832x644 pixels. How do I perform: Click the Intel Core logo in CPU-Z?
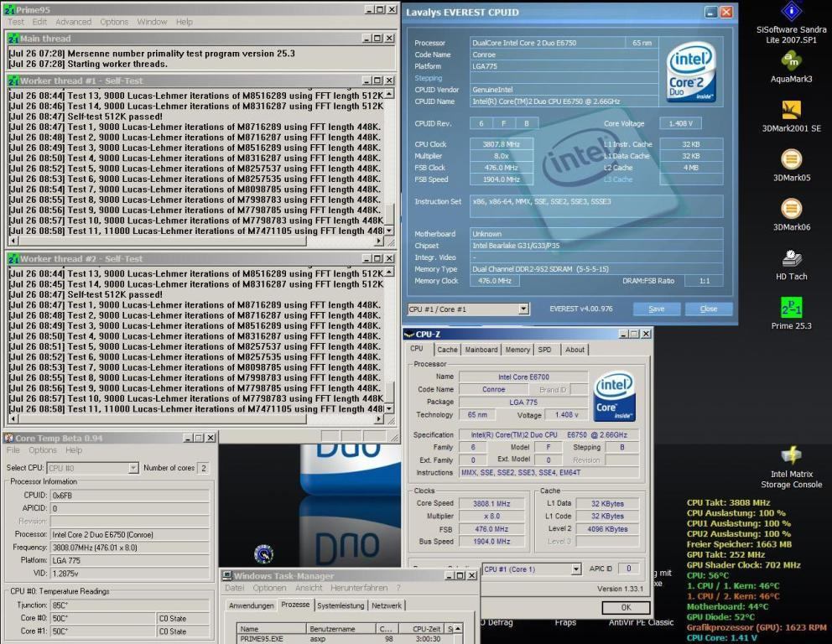tap(614, 397)
